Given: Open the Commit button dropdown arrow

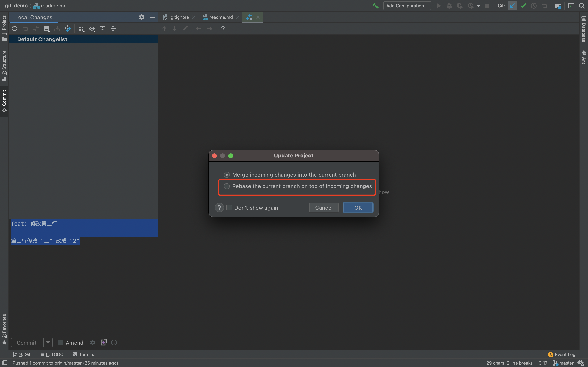Looking at the screenshot, I should (x=48, y=343).
